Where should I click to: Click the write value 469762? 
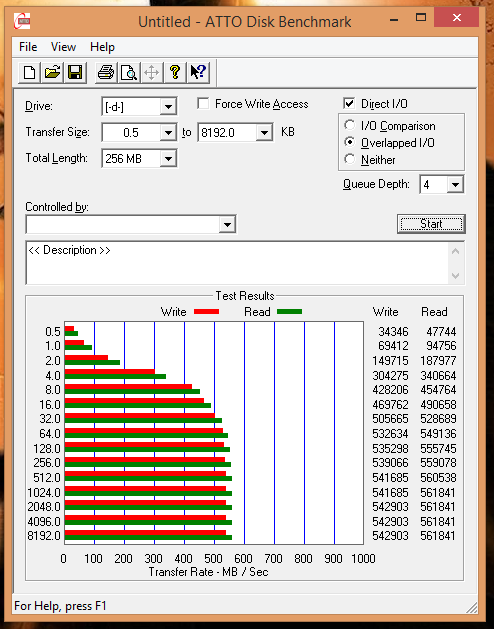click(x=390, y=404)
